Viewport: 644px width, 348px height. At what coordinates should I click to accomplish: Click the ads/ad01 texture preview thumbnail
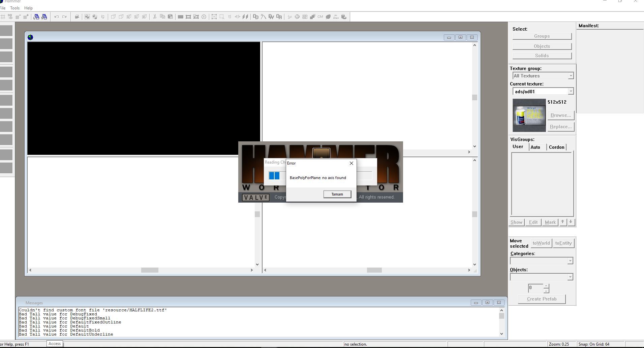(529, 115)
